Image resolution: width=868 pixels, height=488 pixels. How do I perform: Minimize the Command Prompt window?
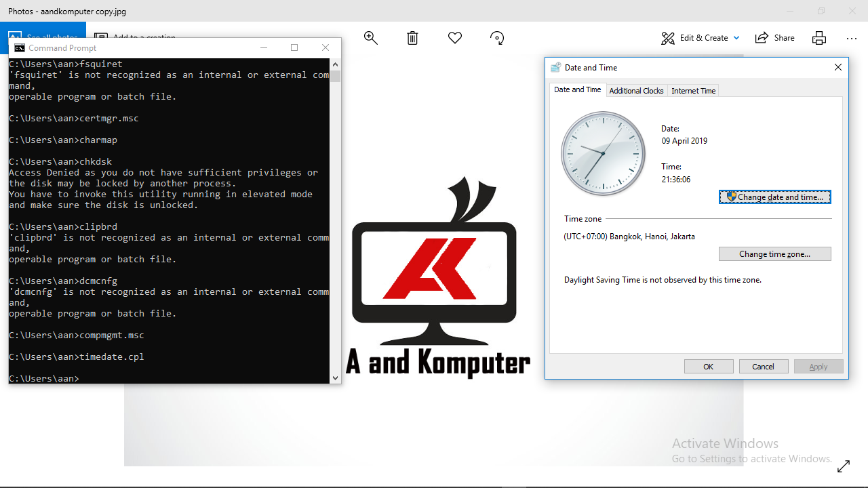(263, 47)
